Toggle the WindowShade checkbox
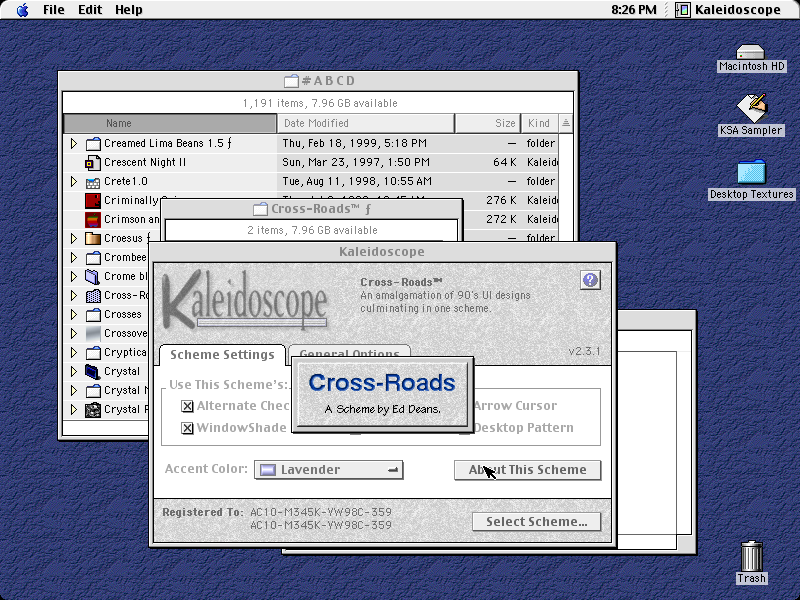This screenshot has height=600, width=800. (187, 428)
